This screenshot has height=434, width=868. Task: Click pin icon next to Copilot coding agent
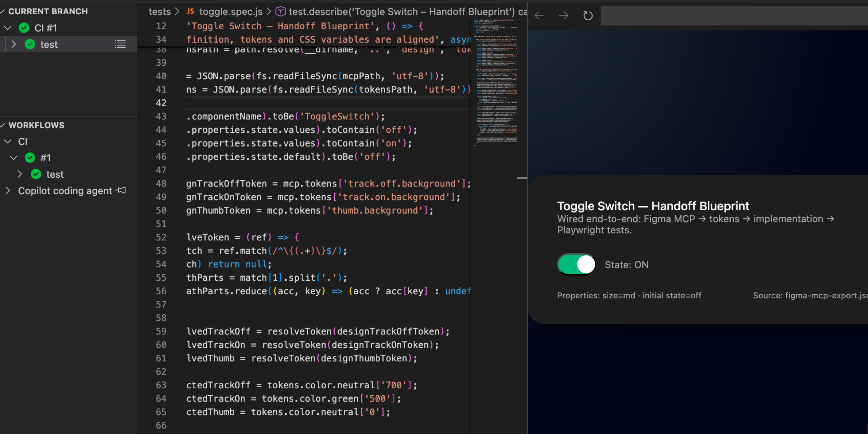[x=121, y=191]
